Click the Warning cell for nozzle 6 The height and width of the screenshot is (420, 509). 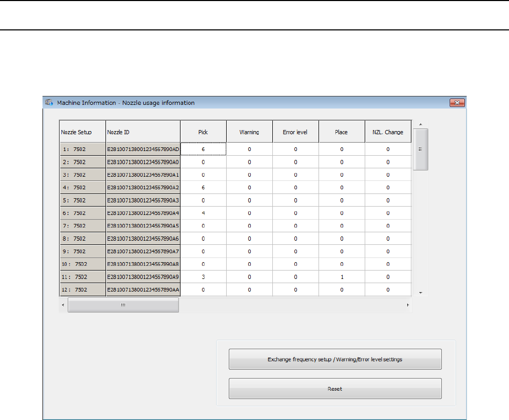[x=249, y=213]
